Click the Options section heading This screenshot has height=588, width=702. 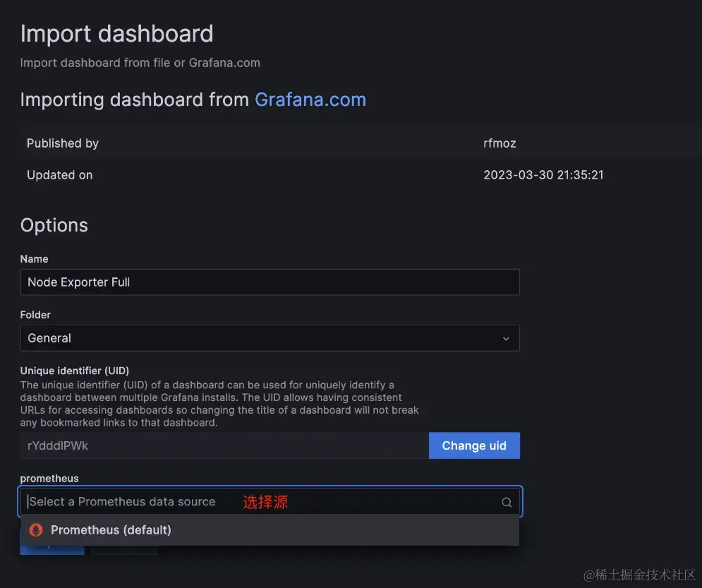tap(54, 224)
